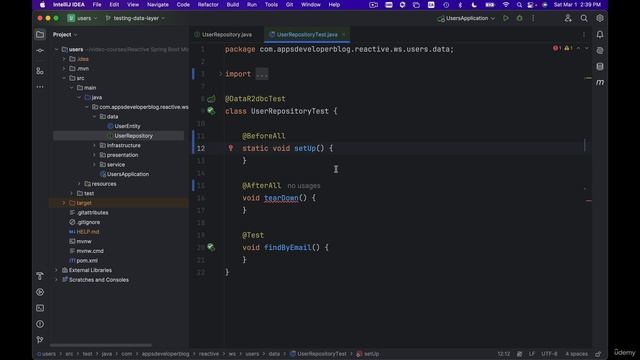
Task: Click the red error stripe marker
Action: point(589,200)
